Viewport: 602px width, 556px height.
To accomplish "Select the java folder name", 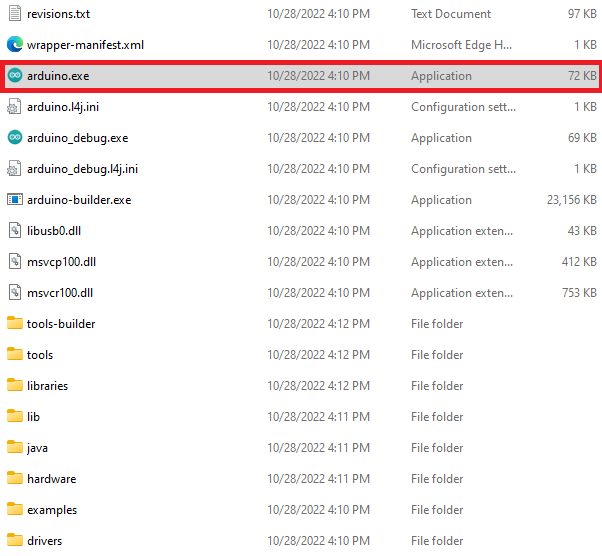I will 37,448.
